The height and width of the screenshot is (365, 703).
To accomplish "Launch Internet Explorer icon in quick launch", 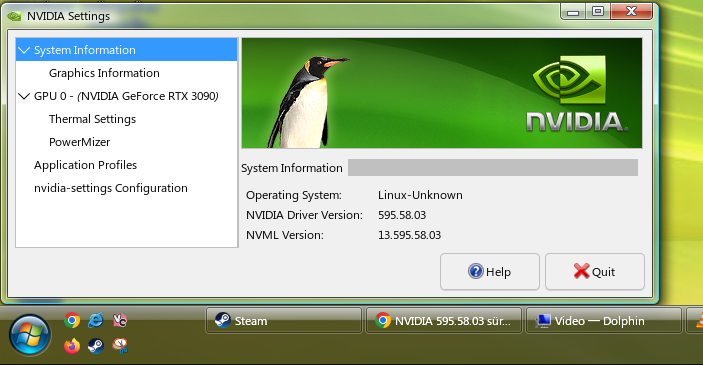I will [x=95, y=320].
